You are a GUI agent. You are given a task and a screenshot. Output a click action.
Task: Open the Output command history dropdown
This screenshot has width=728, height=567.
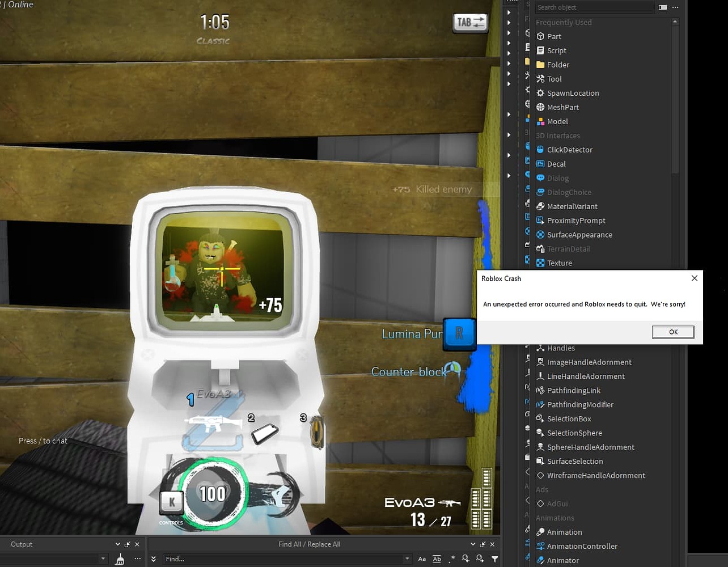coord(104,559)
